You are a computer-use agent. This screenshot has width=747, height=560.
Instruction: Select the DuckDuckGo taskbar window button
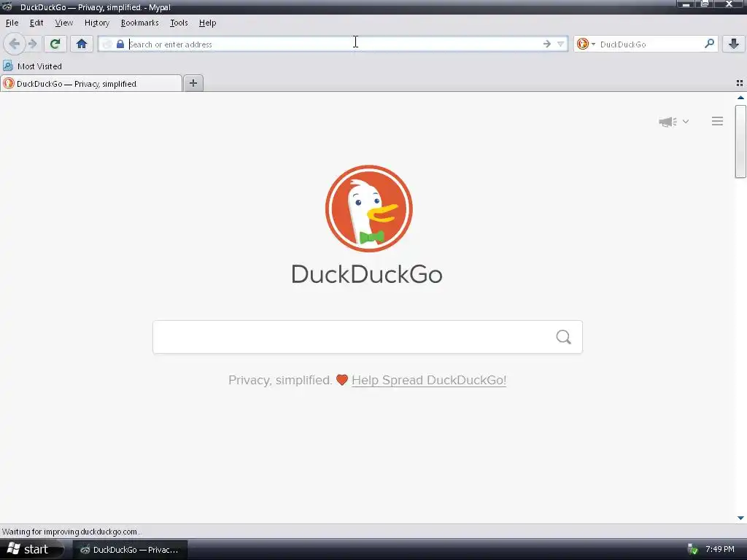pos(130,550)
